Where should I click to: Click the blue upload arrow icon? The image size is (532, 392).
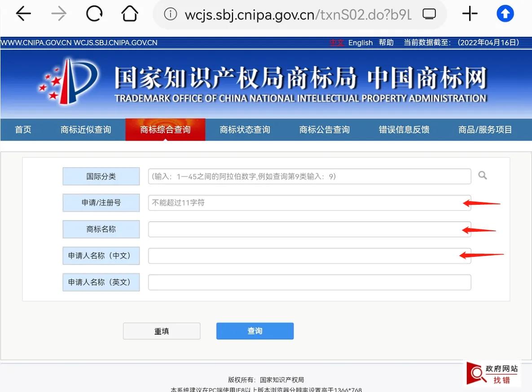pyautogui.click(x=505, y=14)
